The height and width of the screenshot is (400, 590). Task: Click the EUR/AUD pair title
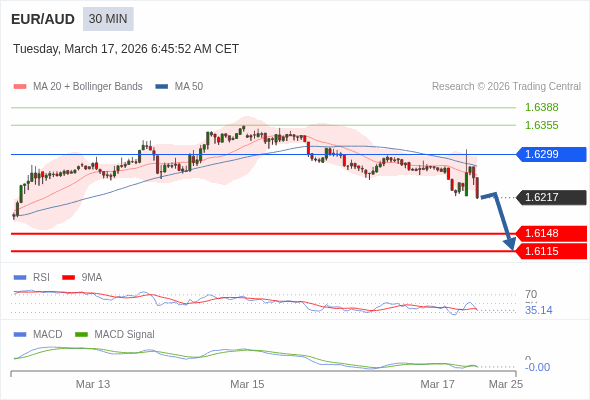(43, 19)
